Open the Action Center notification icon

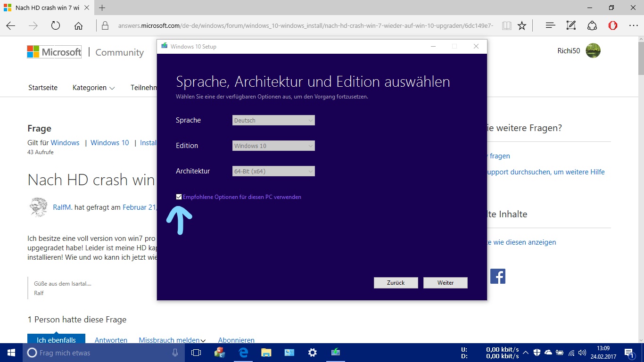point(629,353)
